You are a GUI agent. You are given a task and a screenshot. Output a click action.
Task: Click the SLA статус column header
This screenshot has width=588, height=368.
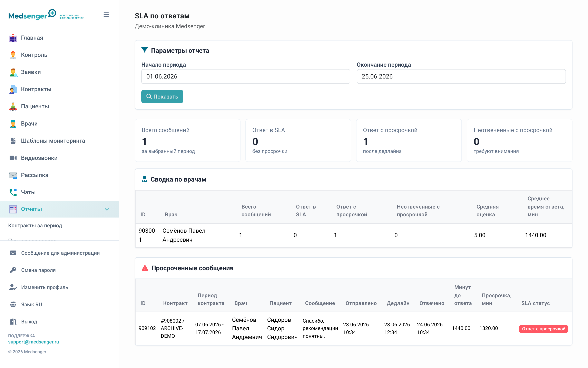(x=536, y=303)
